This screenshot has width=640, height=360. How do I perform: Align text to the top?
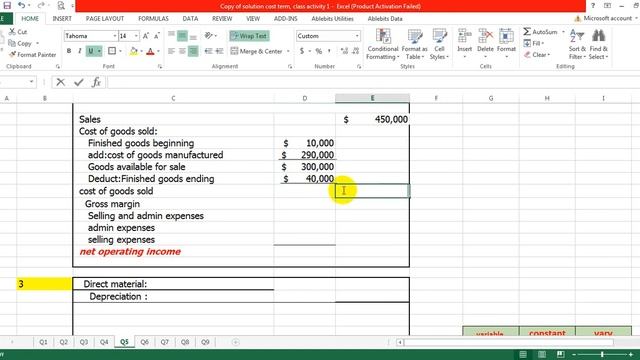[171, 36]
